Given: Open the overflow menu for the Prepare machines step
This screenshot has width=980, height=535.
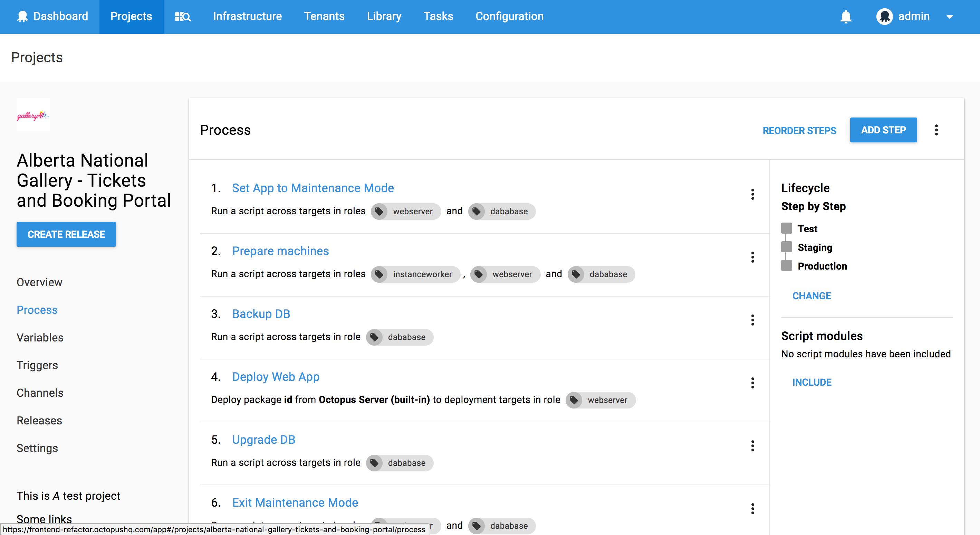Looking at the screenshot, I should click(x=752, y=257).
